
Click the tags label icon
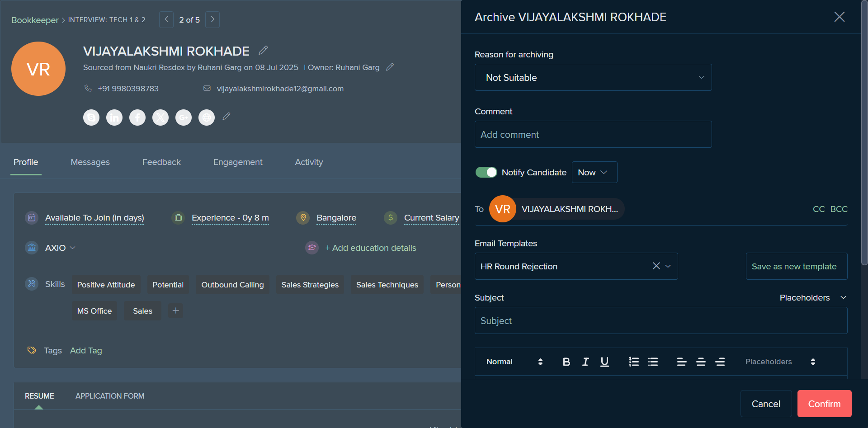pyautogui.click(x=32, y=350)
